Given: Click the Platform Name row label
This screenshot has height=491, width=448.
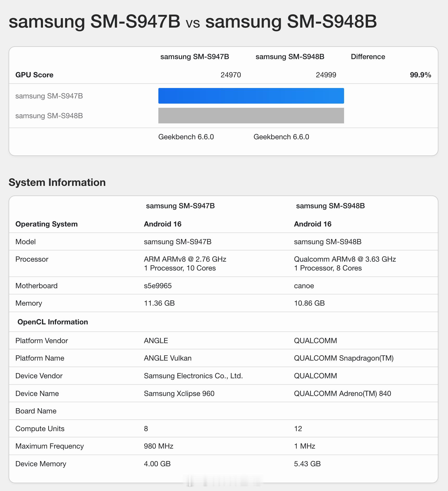Looking at the screenshot, I should point(40,358).
